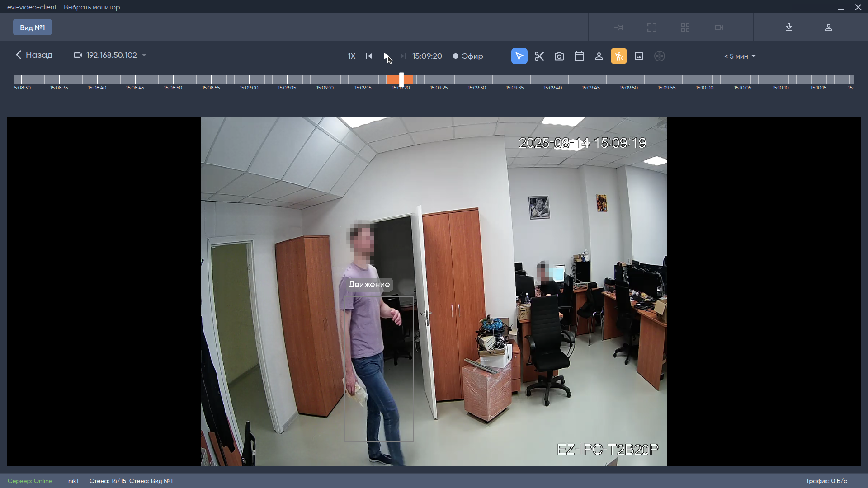Change the 1X playback speed
868x488 pixels.
tap(351, 56)
